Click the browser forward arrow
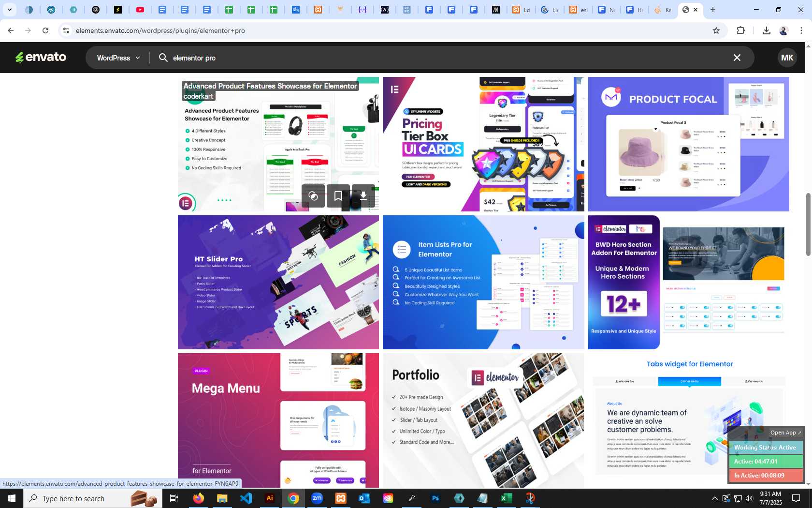The image size is (812, 508). point(28,30)
